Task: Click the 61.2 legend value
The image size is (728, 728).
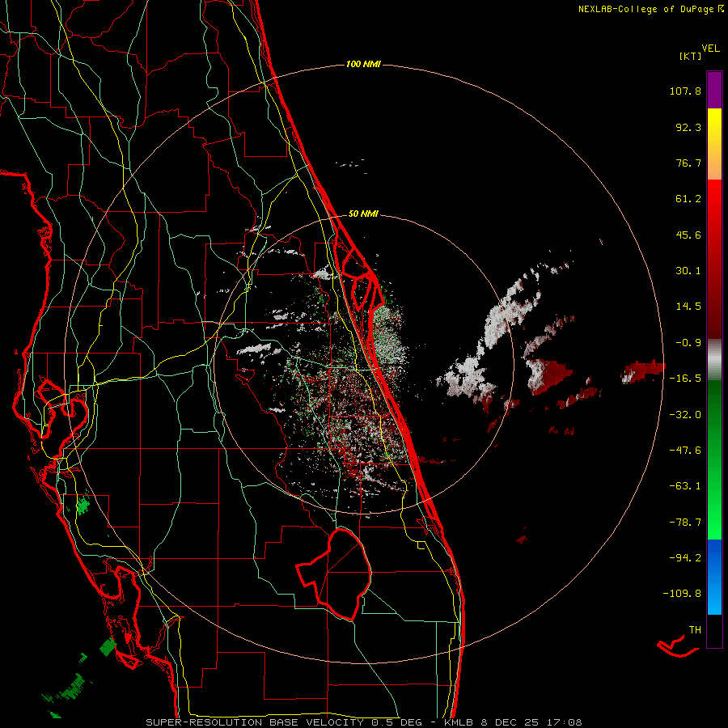Action: click(688, 199)
